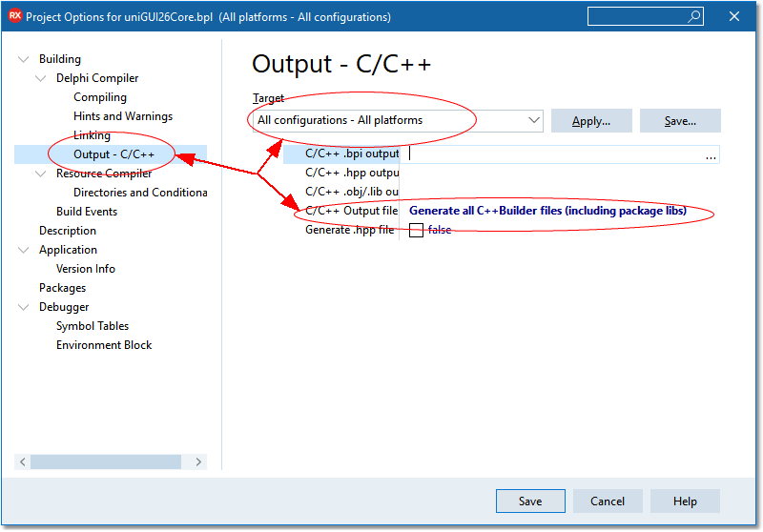Open the Build Events page

click(x=87, y=212)
